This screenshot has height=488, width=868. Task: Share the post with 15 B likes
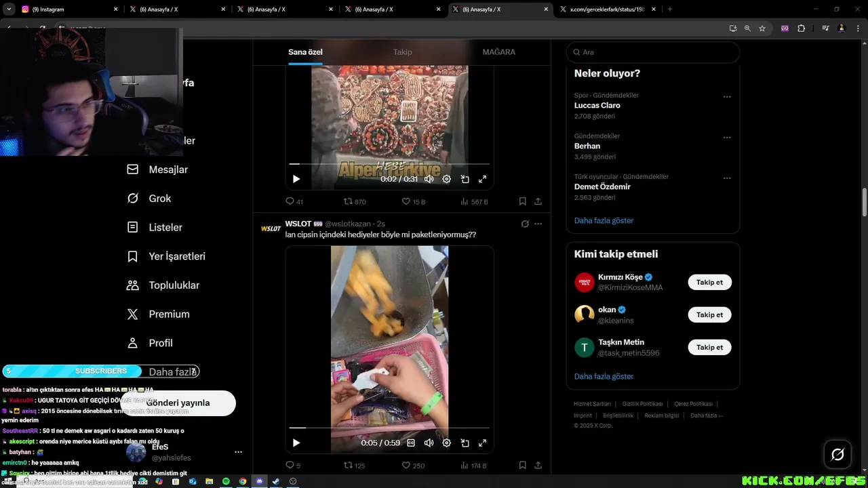pos(538,201)
